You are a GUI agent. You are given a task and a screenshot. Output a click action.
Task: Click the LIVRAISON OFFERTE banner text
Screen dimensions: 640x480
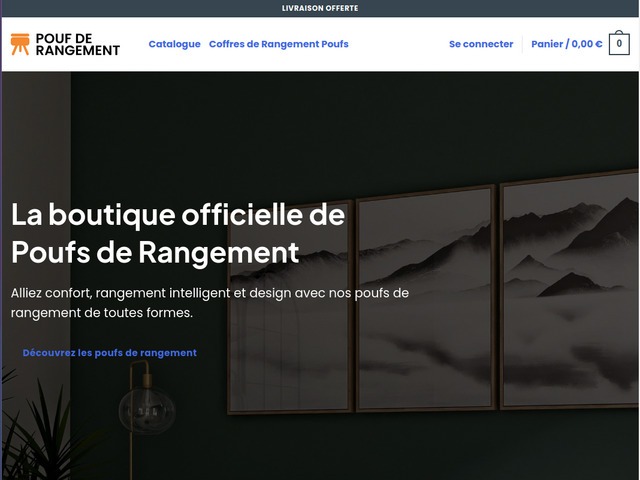coord(320,8)
